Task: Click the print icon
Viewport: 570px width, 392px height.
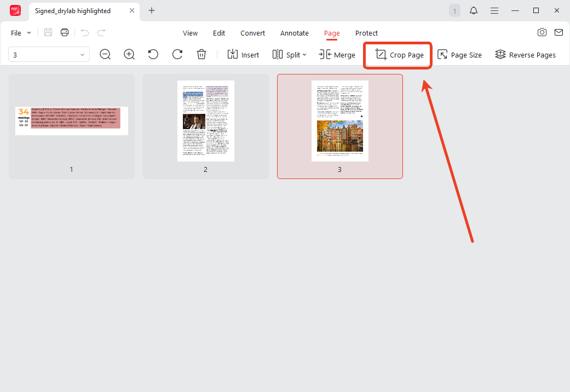Action: [64, 32]
